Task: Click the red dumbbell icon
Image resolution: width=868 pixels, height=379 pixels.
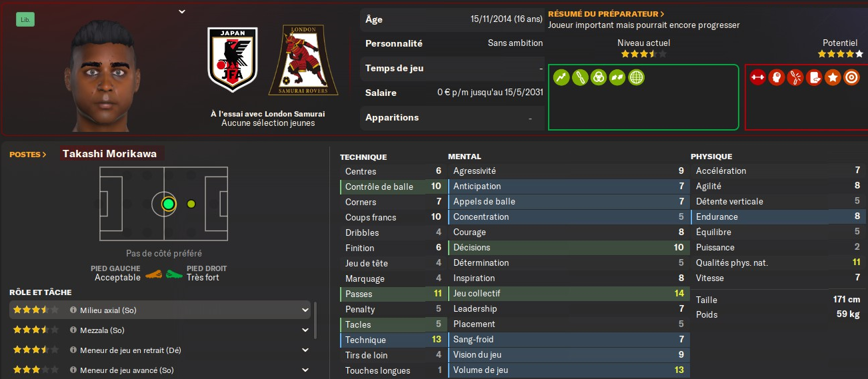Action: point(757,78)
